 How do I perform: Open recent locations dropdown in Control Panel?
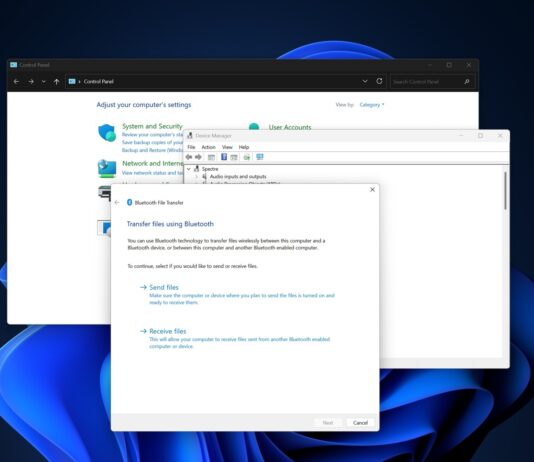(x=43, y=82)
